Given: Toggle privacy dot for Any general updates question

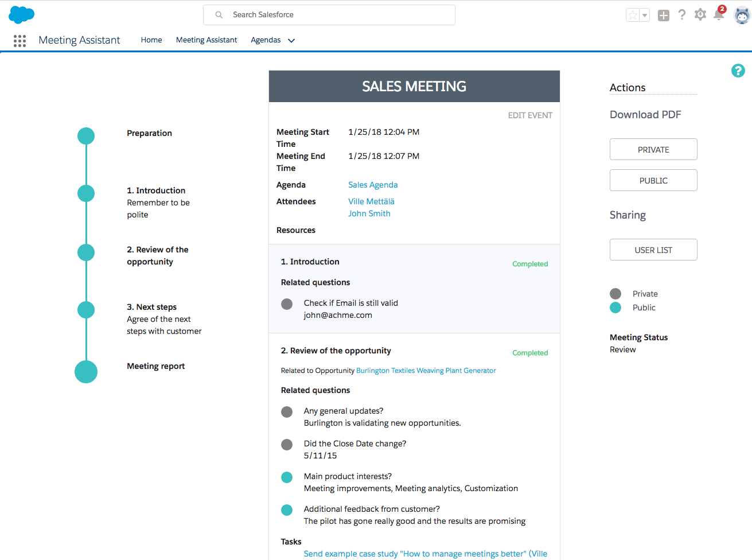Looking at the screenshot, I should coord(287,412).
